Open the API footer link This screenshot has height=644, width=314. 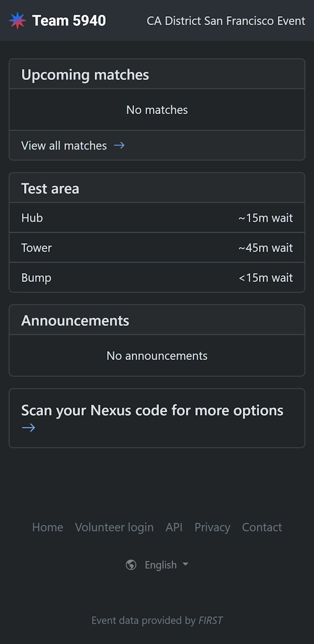(x=174, y=527)
